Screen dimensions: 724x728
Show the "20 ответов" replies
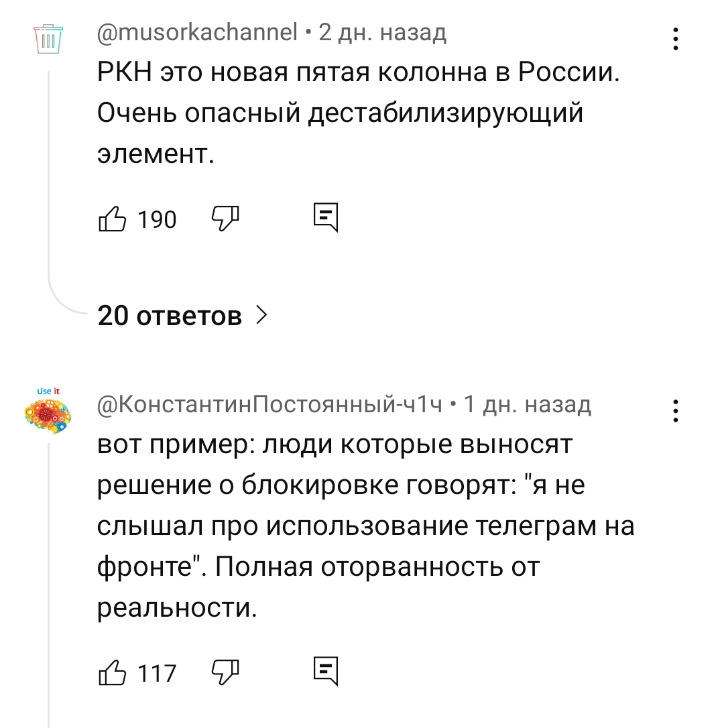coord(170,315)
